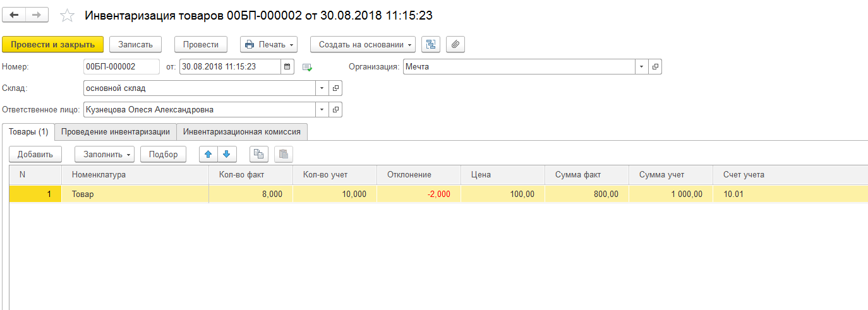Move row down with arrow button

click(226, 154)
